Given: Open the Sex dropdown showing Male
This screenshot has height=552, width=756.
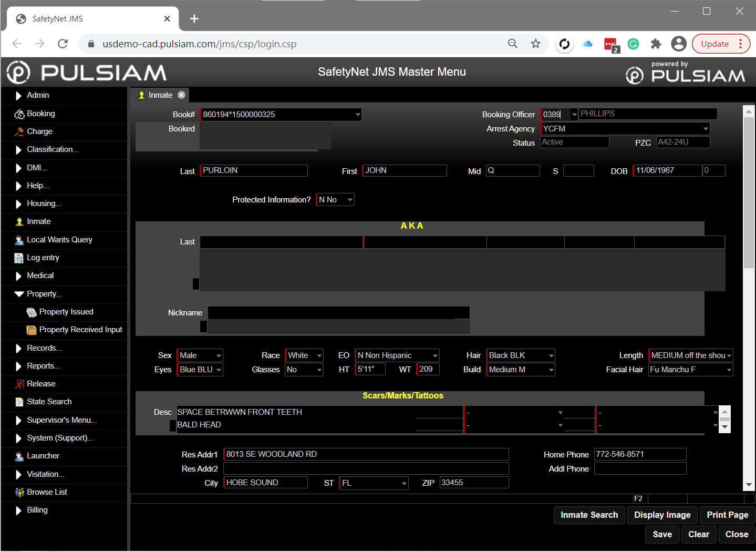Looking at the screenshot, I should pos(219,356).
